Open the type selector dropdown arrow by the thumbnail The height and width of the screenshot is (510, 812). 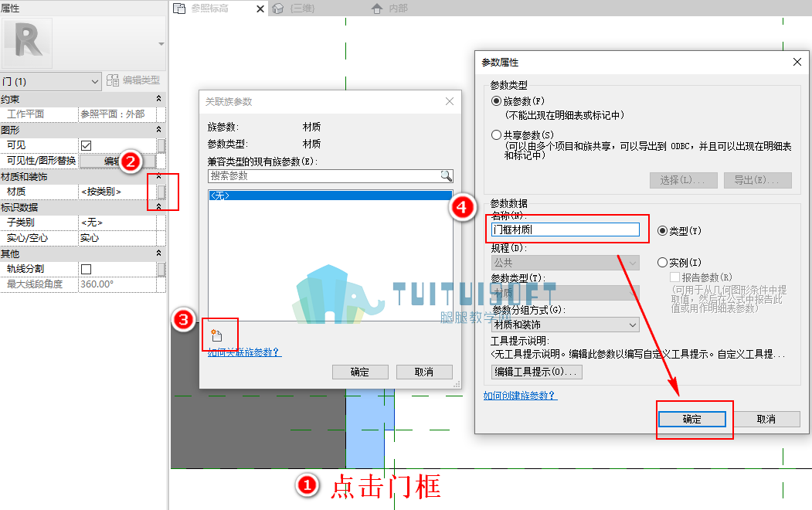161,44
